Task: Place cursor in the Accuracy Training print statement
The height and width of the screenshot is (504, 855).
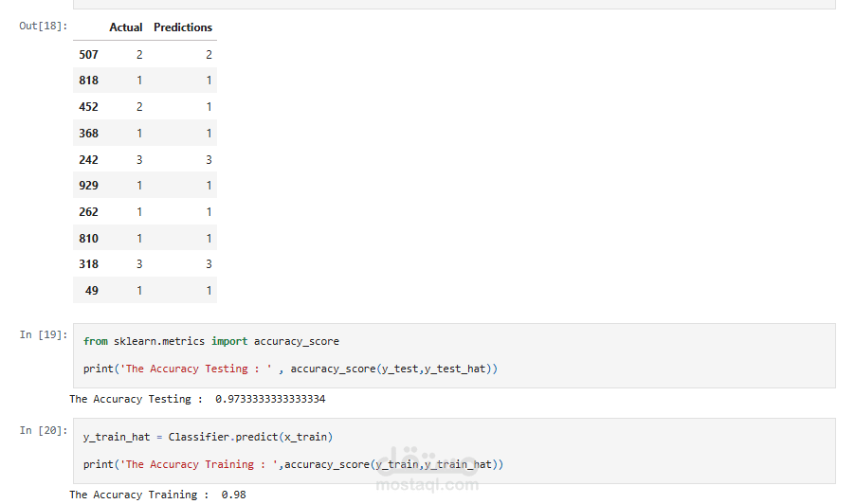Action: coord(294,464)
